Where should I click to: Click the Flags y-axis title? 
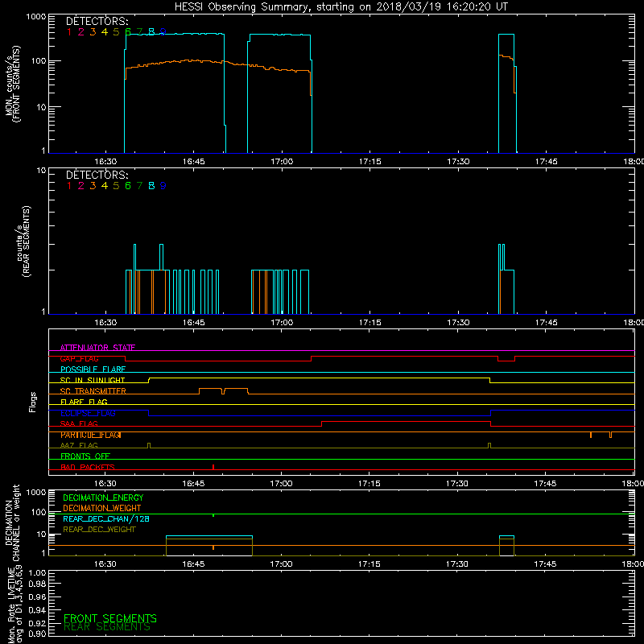[x=32, y=402]
